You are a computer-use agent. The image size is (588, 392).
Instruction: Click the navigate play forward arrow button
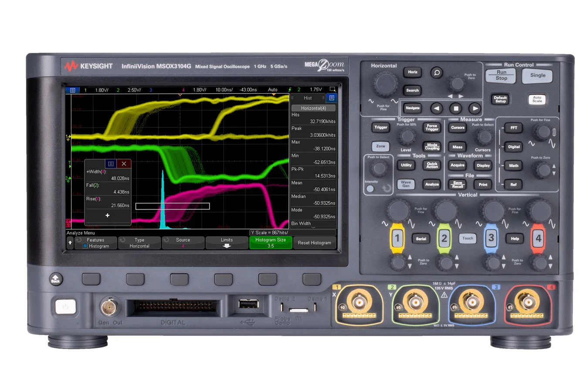click(475, 108)
